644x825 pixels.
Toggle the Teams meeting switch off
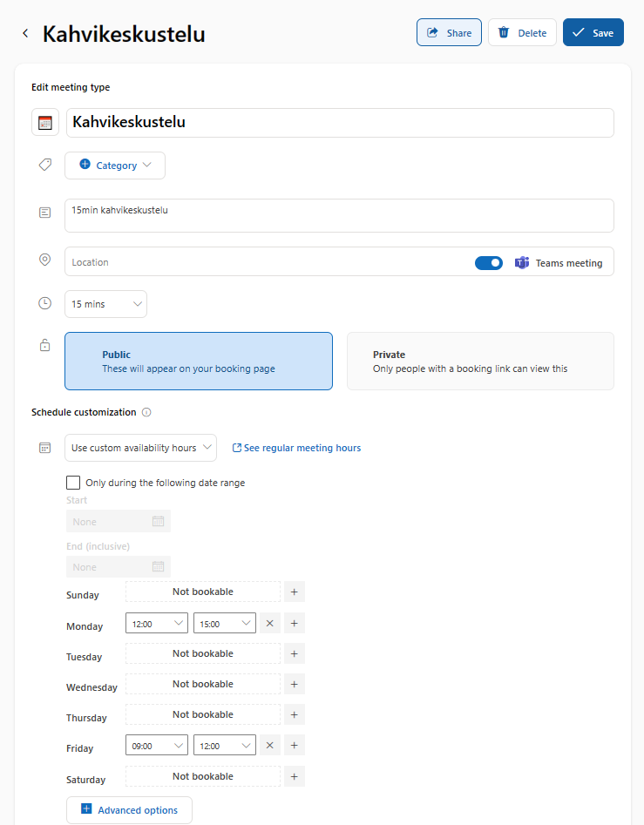pyautogui.click(x=489, y=262)
